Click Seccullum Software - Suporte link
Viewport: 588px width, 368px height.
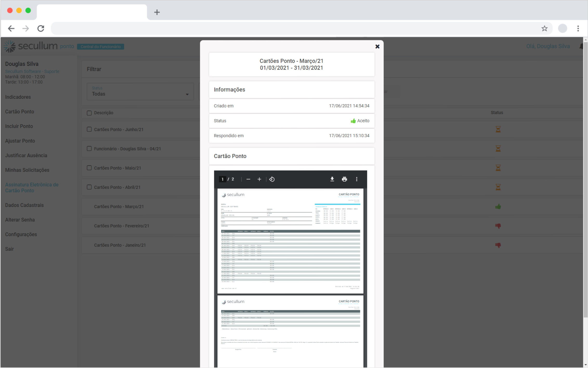pos(32,71)
